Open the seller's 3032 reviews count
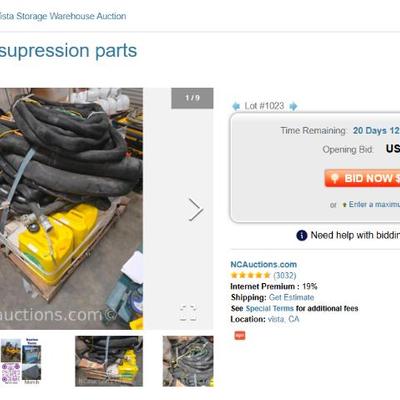 click(284, 275)
